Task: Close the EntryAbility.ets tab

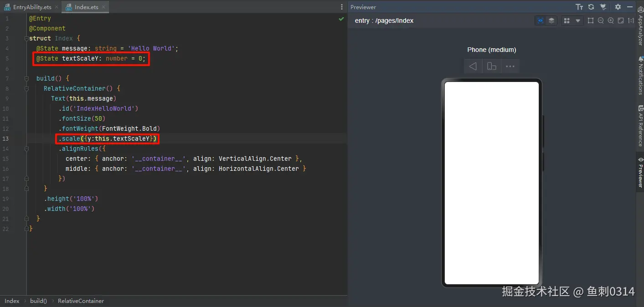Action: (57, 7)
